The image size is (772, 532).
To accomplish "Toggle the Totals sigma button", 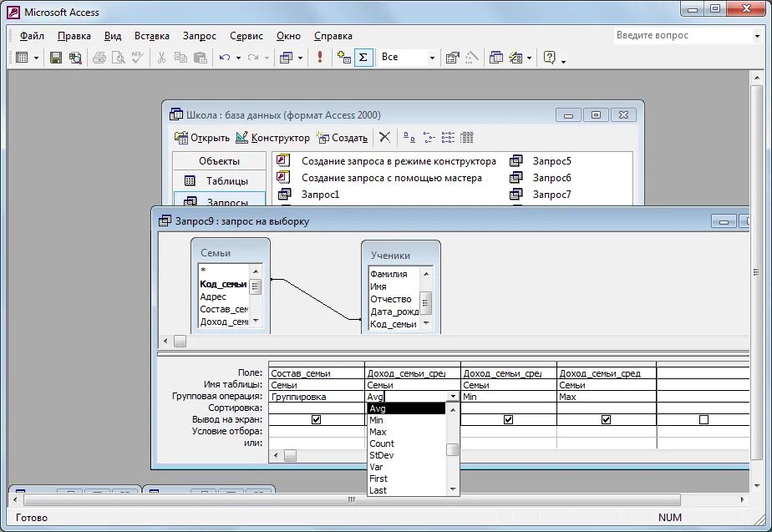I will 363,58.
